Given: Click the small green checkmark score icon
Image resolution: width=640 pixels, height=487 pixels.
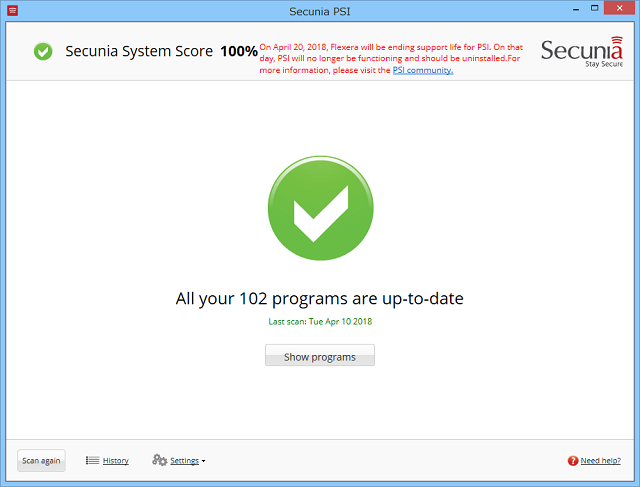Looking at the screenshot, I should coord(43,51).
